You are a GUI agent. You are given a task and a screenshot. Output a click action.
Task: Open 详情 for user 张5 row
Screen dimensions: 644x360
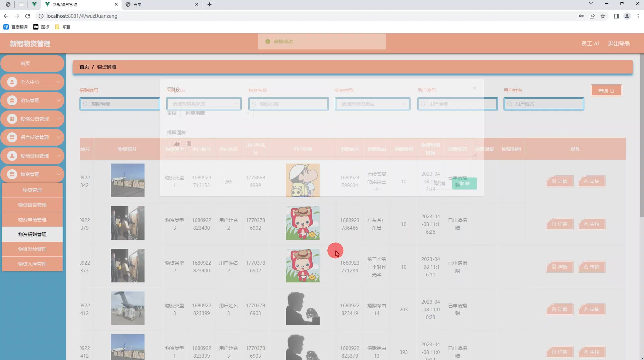click(559, 181)
